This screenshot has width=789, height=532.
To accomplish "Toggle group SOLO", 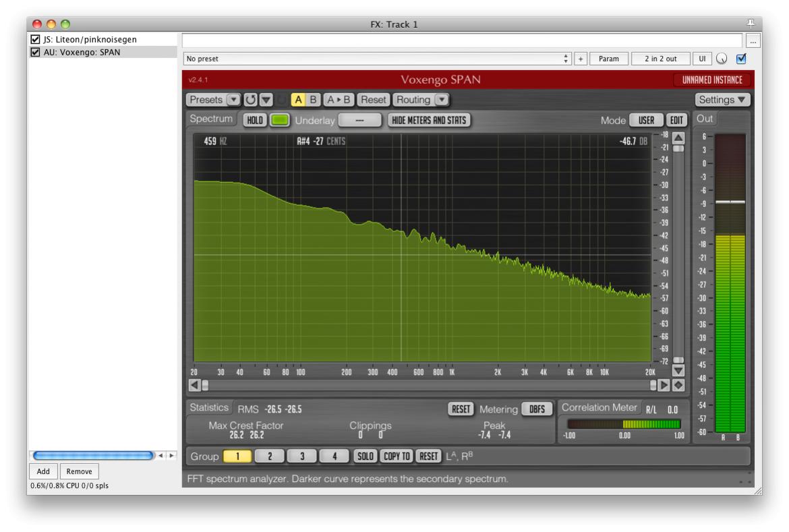I will click(x=365, y=456).
